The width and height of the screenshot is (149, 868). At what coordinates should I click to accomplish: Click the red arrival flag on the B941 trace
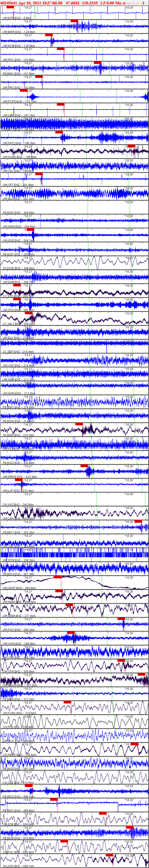point(98,63)
